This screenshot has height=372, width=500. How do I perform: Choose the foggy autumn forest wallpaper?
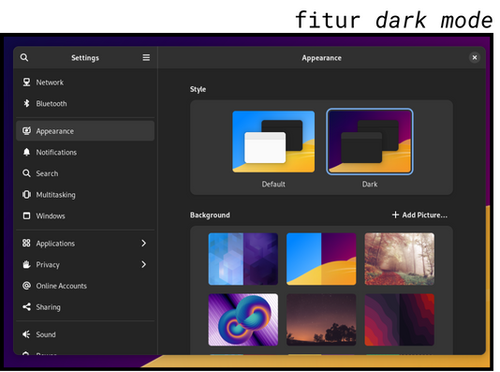pyautogui.click(x=399, y=259)
